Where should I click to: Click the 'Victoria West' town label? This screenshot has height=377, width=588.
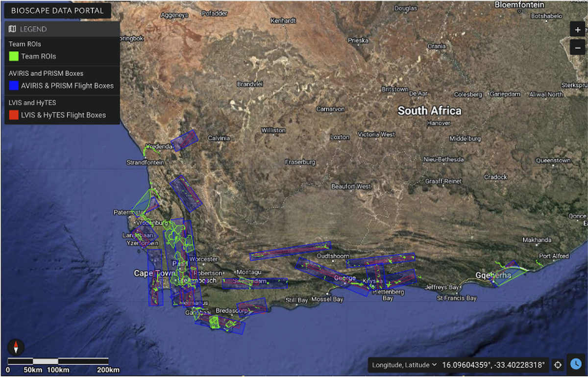coord(376,134)
